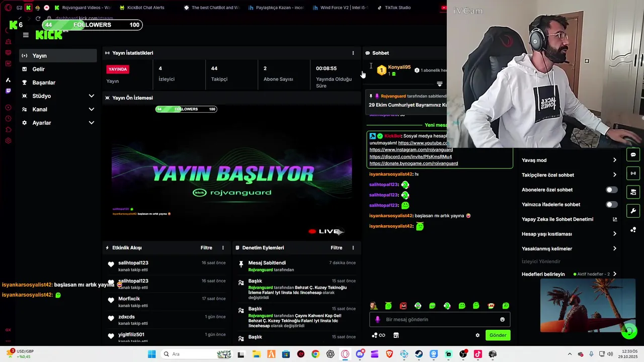Open Discord from the taskbar
This screenshot has height=362, width=644.
tap(360, 354)
